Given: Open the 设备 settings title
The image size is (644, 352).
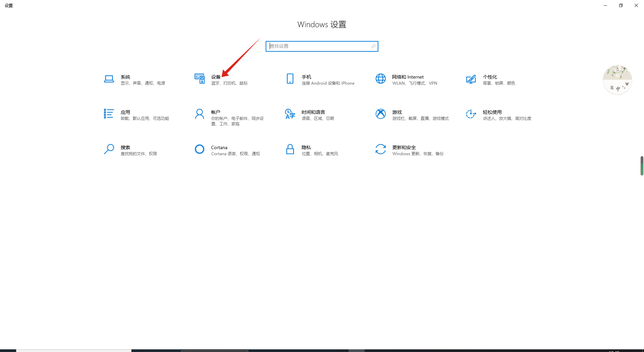Looking at the screenshot, I should [216, 77].
